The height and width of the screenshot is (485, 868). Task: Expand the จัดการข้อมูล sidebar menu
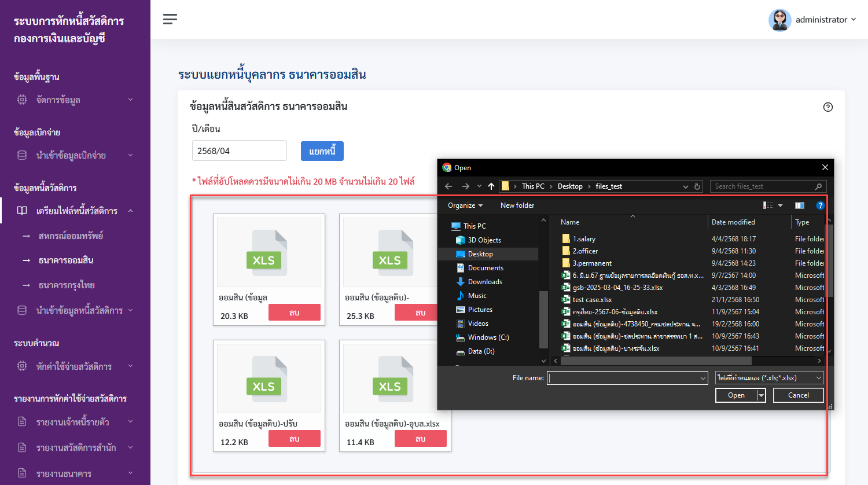75,100
